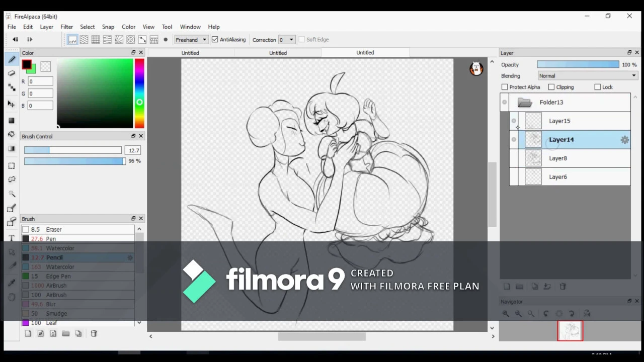The height and width of the screenshot is (362, 644).
Task: Float the Brush Control panel
Action: (133, 136)
